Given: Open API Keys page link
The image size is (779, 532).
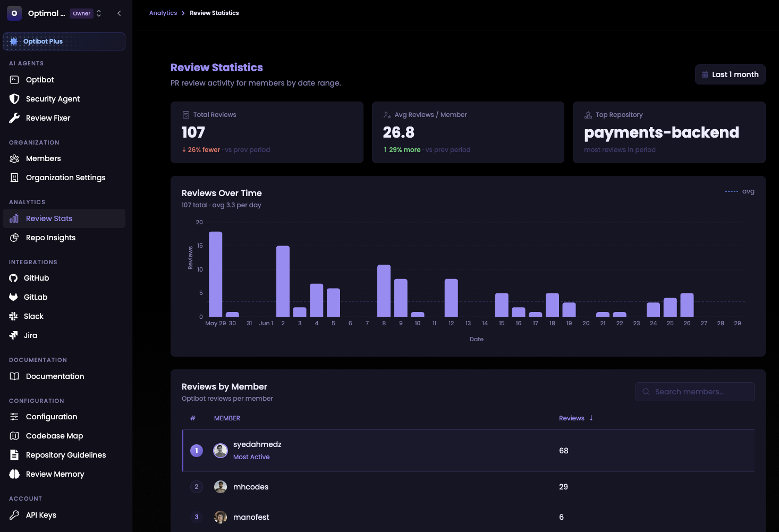Looking at the screenshot, I should click(64, 515).
